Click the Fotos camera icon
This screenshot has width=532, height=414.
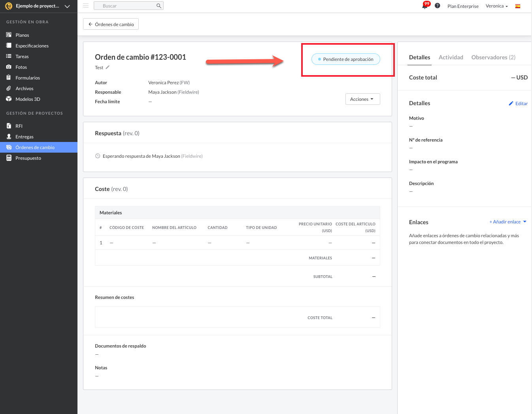coord(9,67)
